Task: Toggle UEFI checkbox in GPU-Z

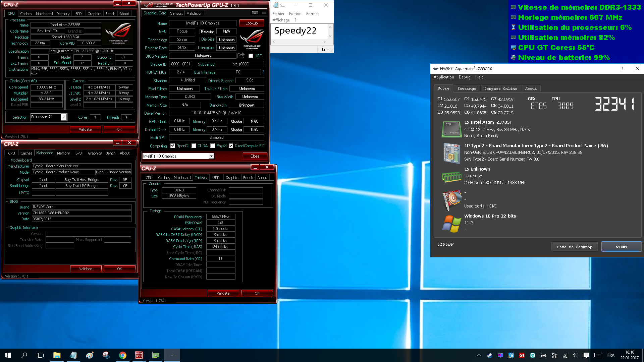Action: [x=251, y=56]
